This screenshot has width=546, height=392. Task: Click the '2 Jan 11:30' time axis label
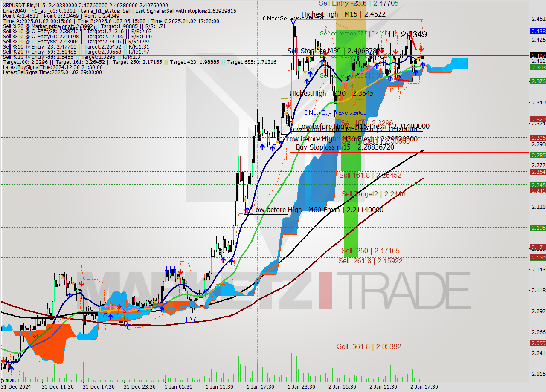pos(383,387)
